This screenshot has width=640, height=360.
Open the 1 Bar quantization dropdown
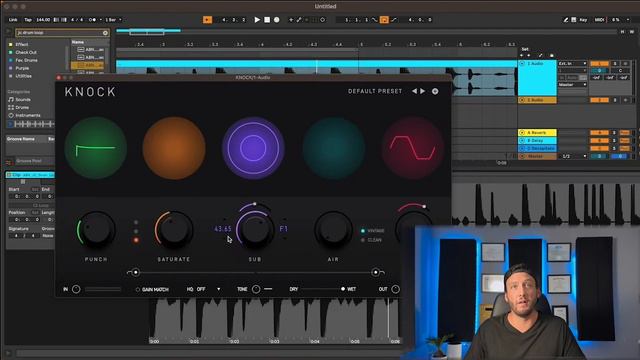tap(113, 20)
